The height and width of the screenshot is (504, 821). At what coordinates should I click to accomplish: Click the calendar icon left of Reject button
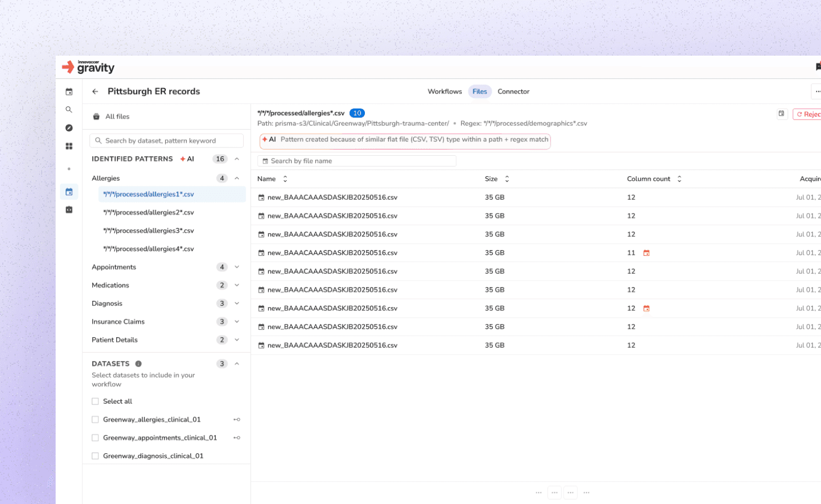click(x=782, y=113)
